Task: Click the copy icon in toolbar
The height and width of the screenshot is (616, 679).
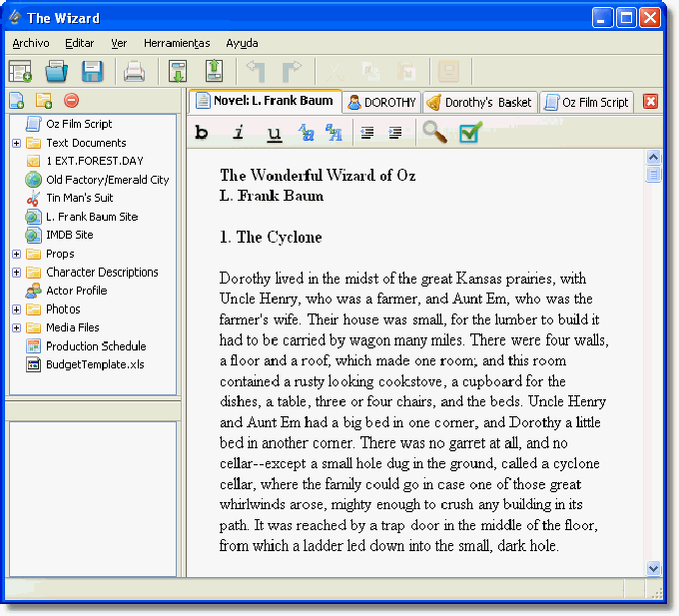Action: point(370,72)
